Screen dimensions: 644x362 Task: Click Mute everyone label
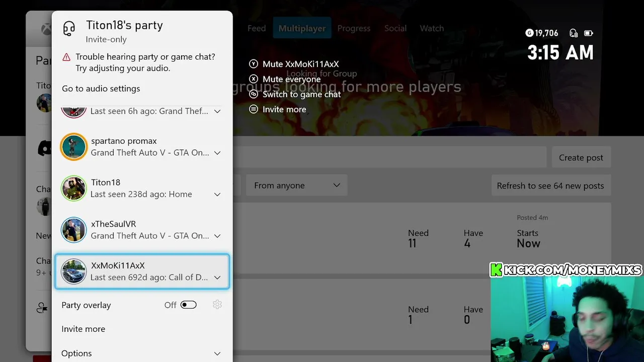point(292,79)
